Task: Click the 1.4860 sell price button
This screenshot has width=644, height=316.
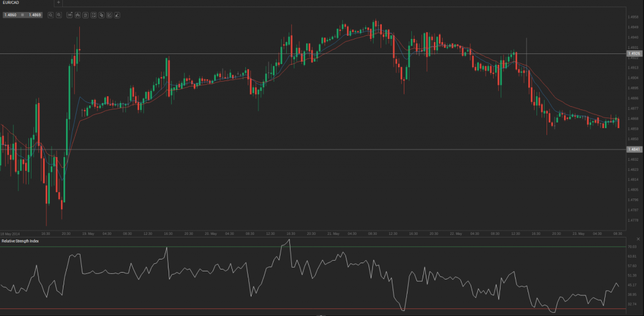Action: pyautogui.click(x=10, y=14)
